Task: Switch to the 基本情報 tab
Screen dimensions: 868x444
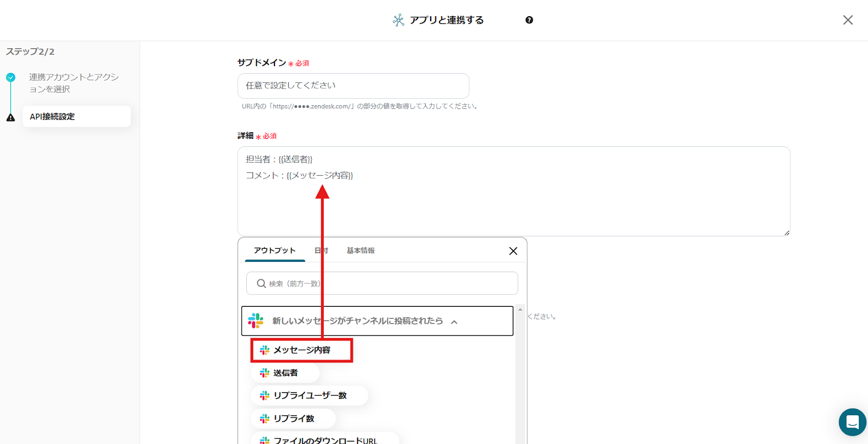Action: pyautogui.click(x=361, y=250)
